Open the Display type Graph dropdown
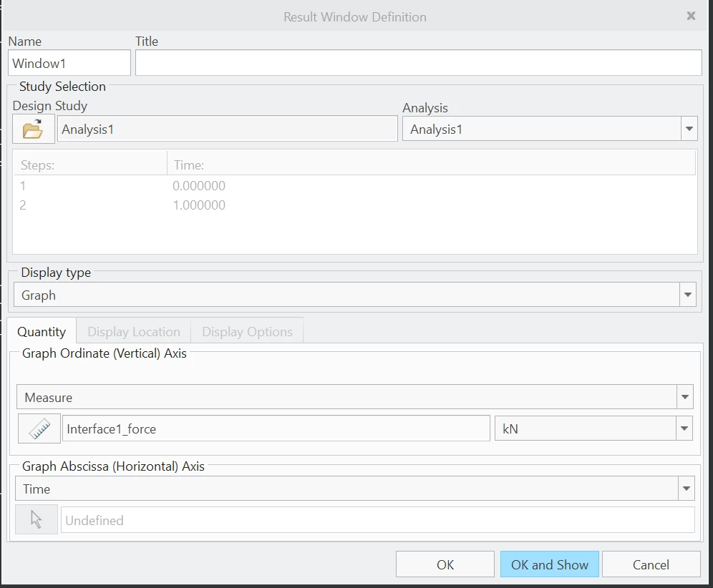The image size is (713, 588). pyautogui.click(x=354, y=295)
